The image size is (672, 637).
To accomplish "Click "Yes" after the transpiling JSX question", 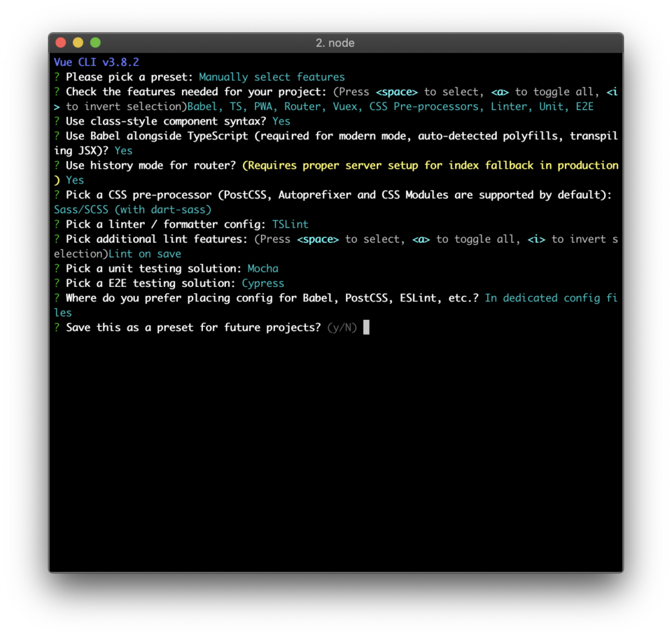I will click(x=123, y=150).
